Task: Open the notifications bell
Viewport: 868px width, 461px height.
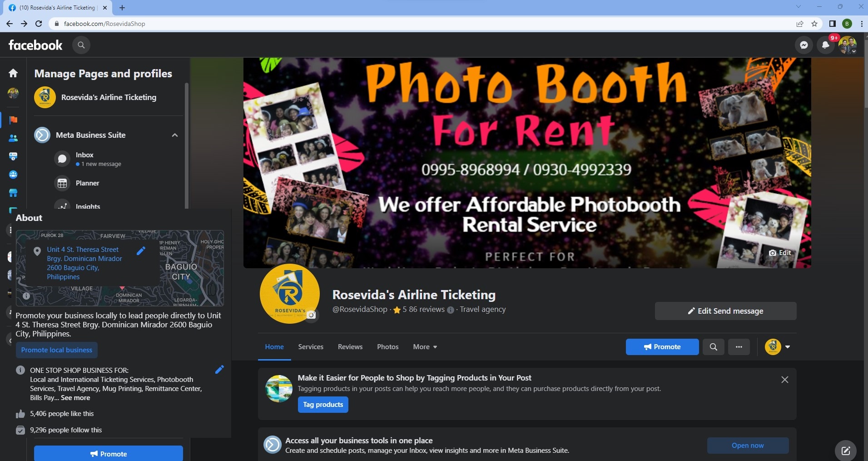Action: [x=825, y=45]
